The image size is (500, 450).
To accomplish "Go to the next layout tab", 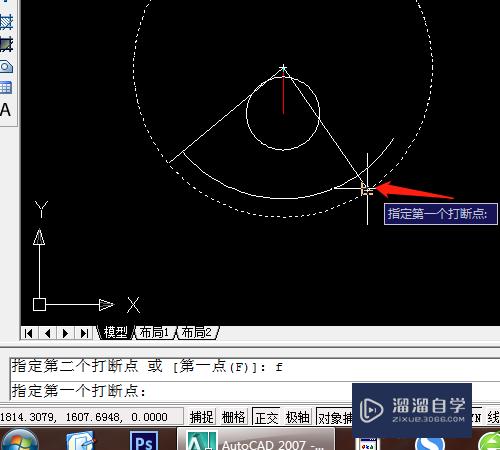I will pos(66,333).
